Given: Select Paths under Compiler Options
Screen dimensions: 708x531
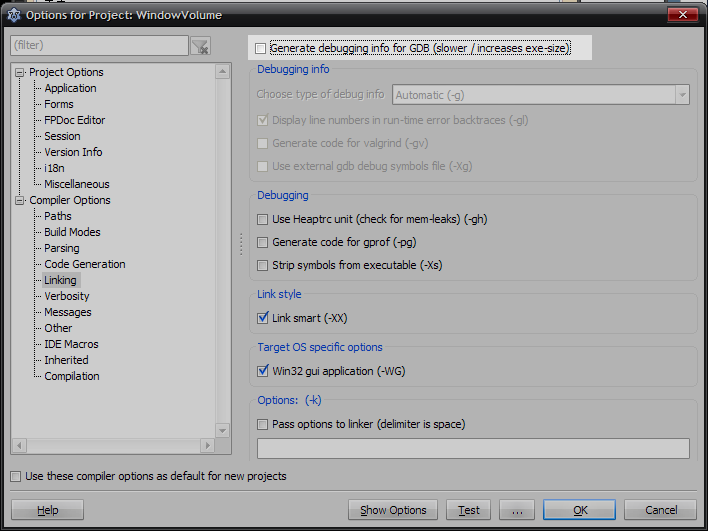Looking at the screenshot, I should pos(58,216).
